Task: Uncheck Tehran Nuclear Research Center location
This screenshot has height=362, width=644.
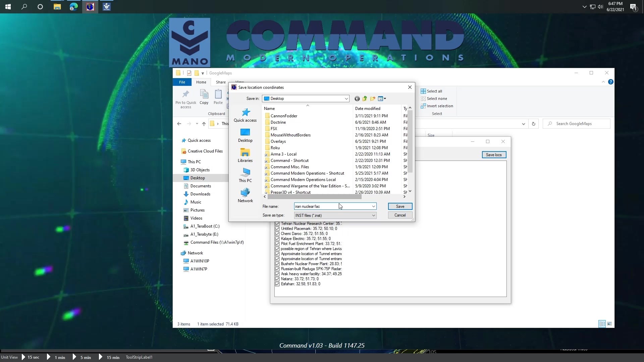Action: coord(277,224)
